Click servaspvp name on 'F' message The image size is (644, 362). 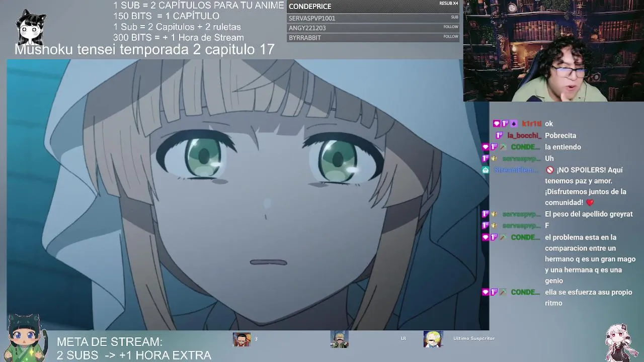[x=521, y=226]
